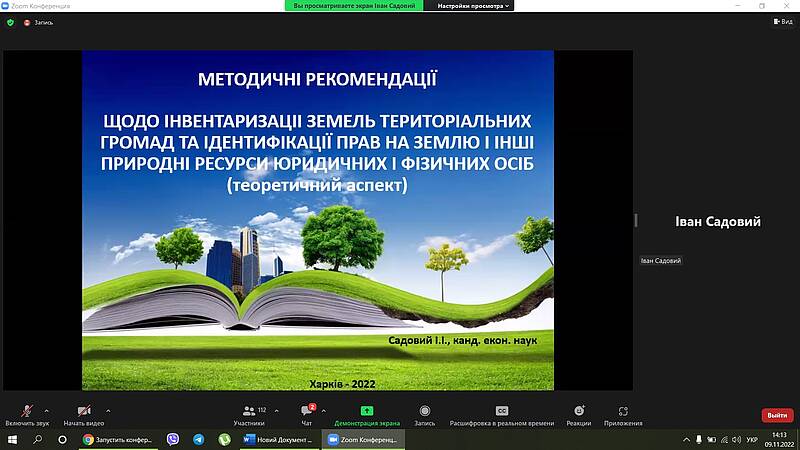Open uTorrent from the taskbar
The image size is (800, 450).
[224, 439]
